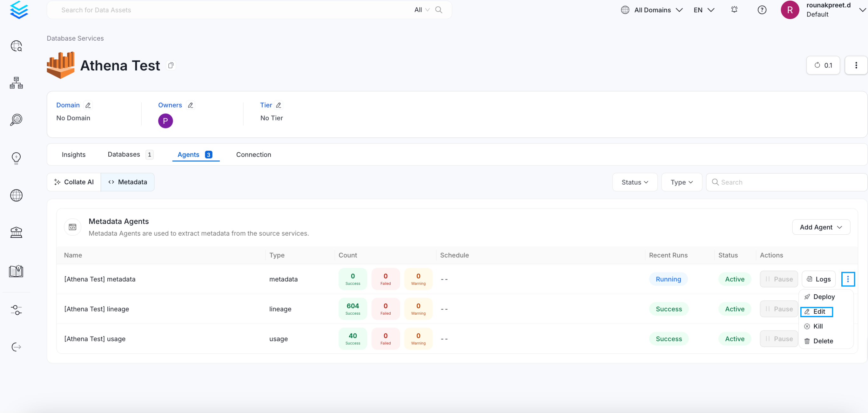Click the logout sidebar icon

point(16,347)
